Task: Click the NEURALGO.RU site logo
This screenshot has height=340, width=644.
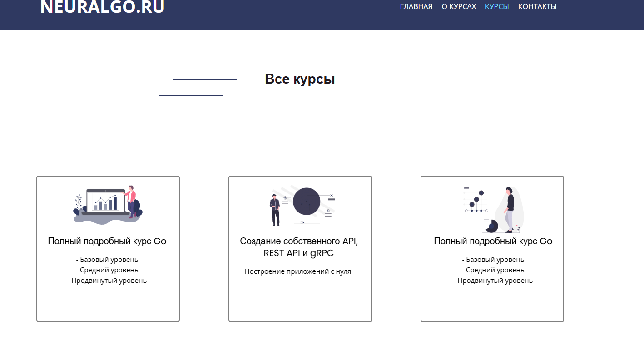Action: pyautogui.click(x=102, y=7)
